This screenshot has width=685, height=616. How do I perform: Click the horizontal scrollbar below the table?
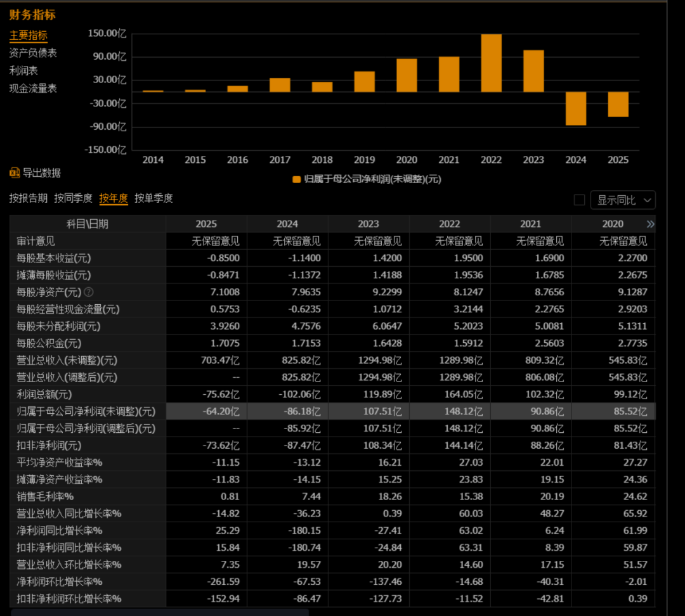160,612
